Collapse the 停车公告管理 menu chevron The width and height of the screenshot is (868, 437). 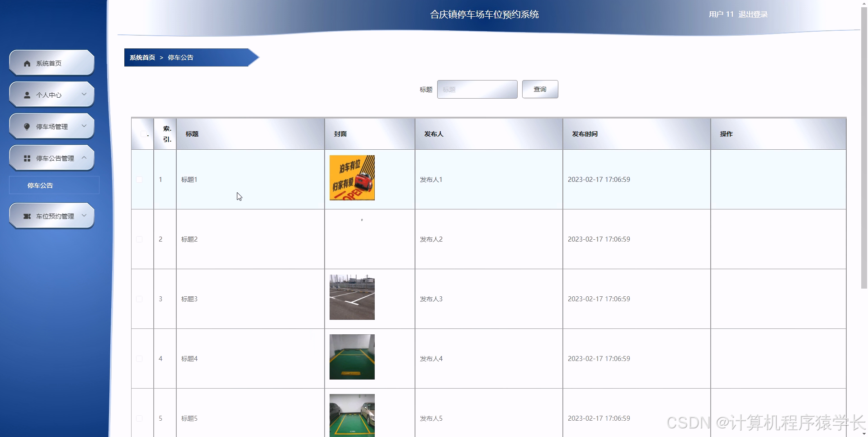84,157
